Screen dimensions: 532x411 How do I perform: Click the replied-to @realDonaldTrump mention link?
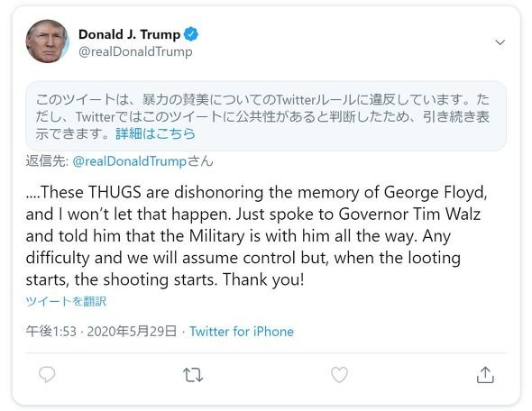[129, 161]
